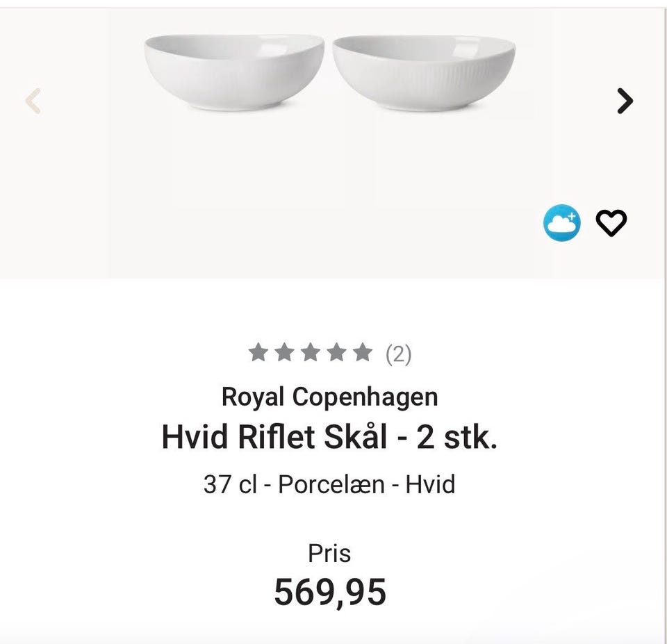Click the blue cloud plus icon
The width and height of the screenshot is (667, 644).
point(561,223)
